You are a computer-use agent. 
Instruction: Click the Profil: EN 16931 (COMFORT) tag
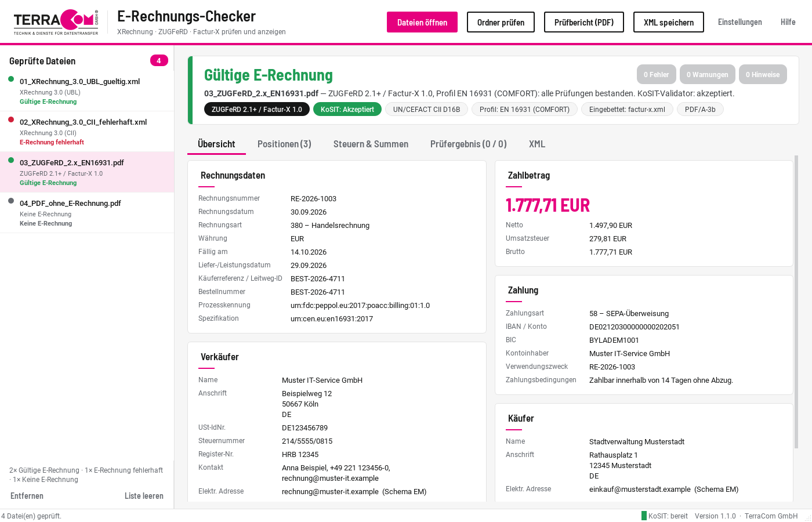[524, 109]
